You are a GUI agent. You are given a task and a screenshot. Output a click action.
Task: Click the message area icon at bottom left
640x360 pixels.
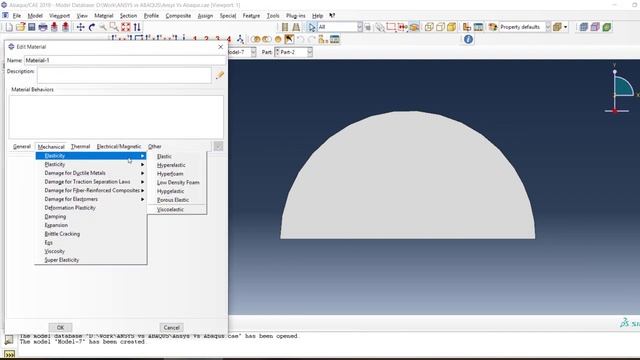[9, 340]
